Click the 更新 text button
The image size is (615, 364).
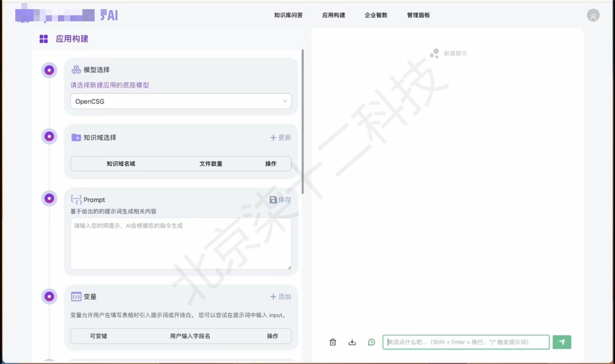284,138
